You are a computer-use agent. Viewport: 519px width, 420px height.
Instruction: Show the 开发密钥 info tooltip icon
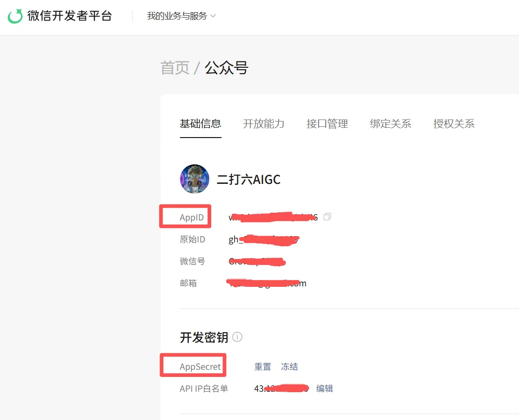pyautogui.click(x=238, y=337)
